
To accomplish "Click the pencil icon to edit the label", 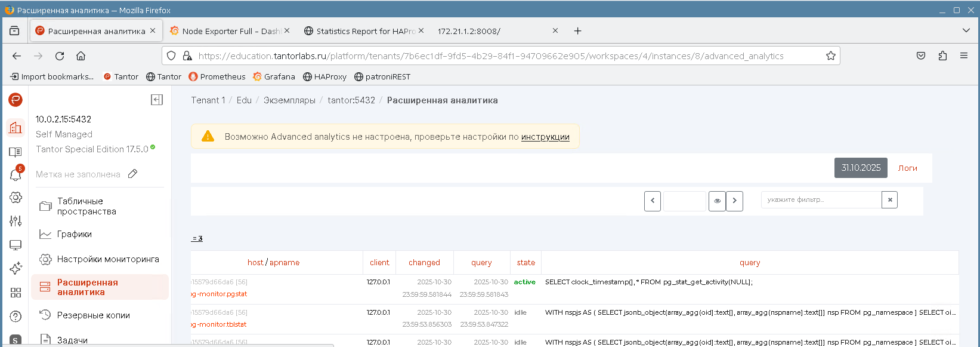I will pos(133,174).
